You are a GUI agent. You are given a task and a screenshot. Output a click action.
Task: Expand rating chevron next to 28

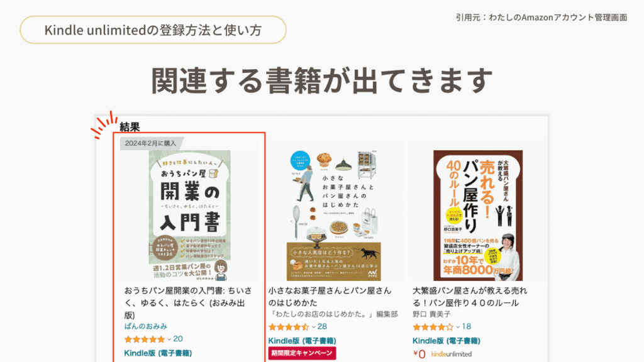click(313, 327)
